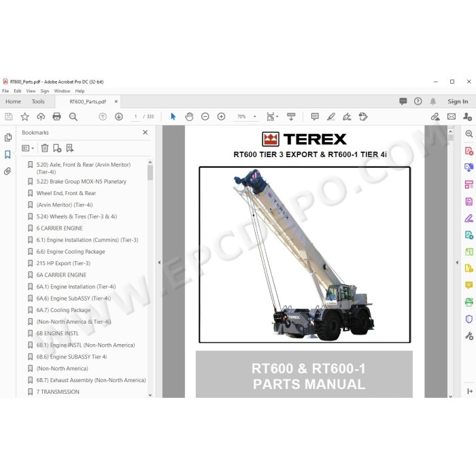Share a link to file icon
The image size is (476, 476).
point(435,116)
